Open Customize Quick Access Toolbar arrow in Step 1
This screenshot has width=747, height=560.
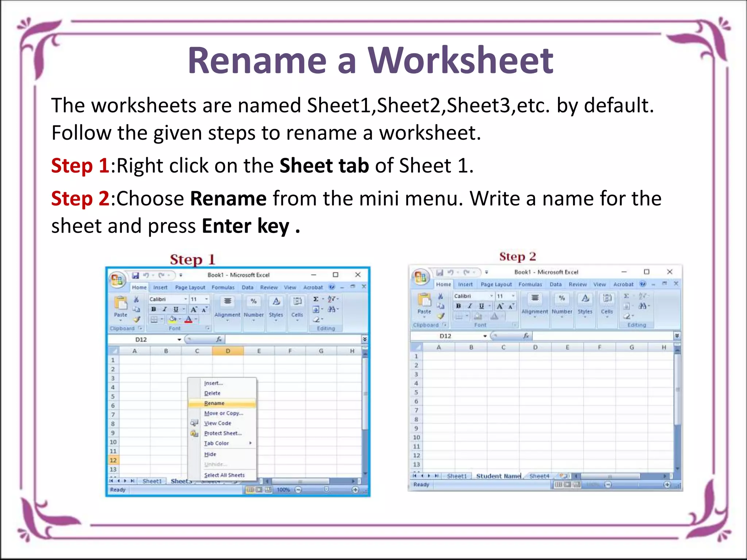(181, 275)
